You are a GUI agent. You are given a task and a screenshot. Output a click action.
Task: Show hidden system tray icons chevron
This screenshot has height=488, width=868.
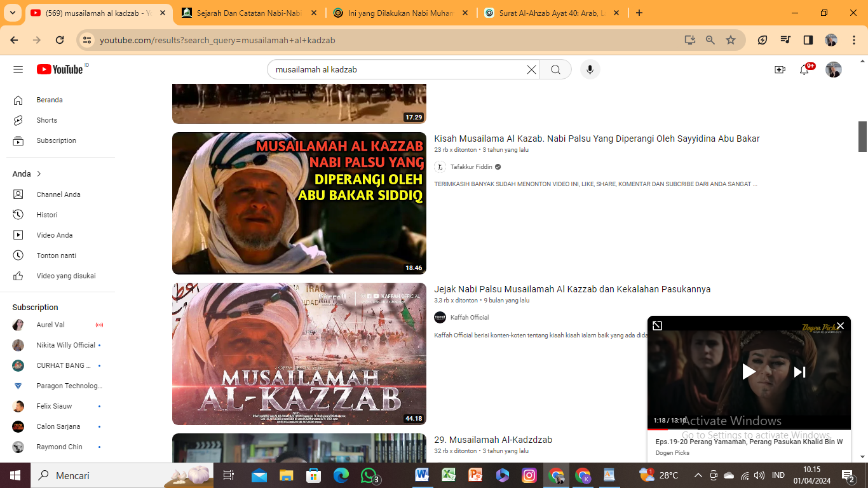tap(698, 475)
